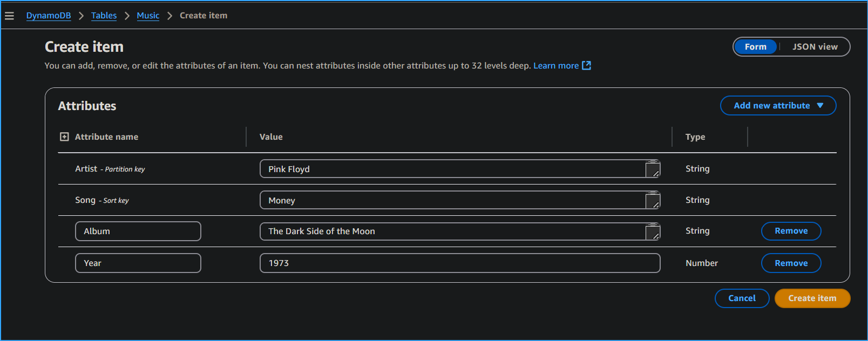Edit the 1973 value field
Viewport: 868px width, 341px height.
[x=460, y=263]
